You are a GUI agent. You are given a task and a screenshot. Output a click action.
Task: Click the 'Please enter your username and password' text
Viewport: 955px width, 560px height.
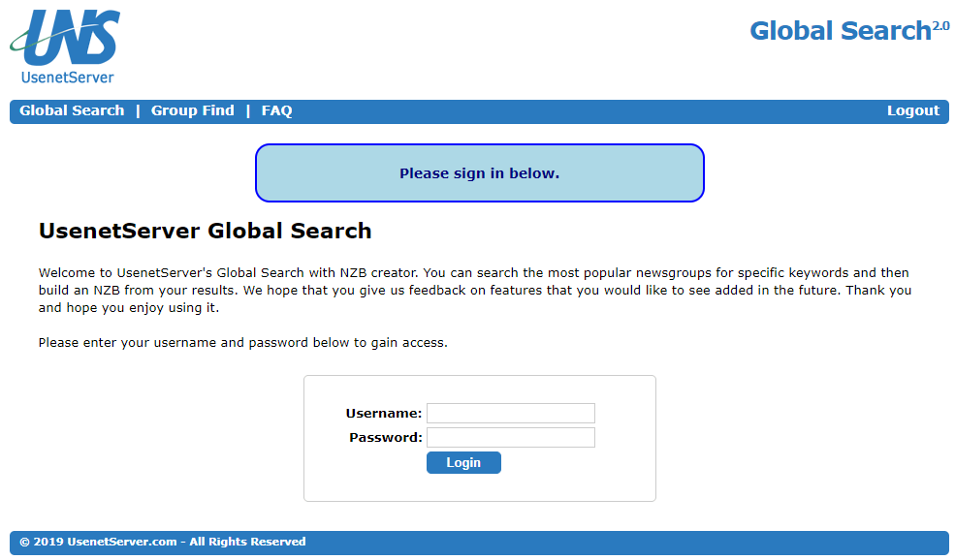tap(243, 342)
